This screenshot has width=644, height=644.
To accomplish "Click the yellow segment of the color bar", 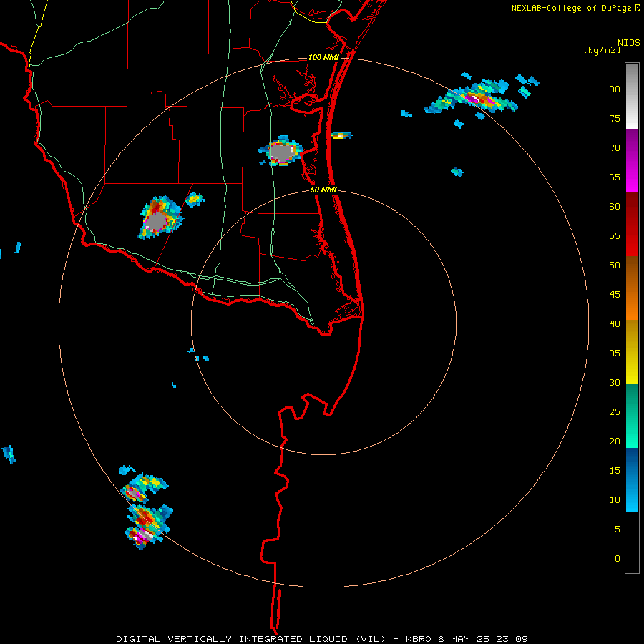I will [x=632, y=351].
